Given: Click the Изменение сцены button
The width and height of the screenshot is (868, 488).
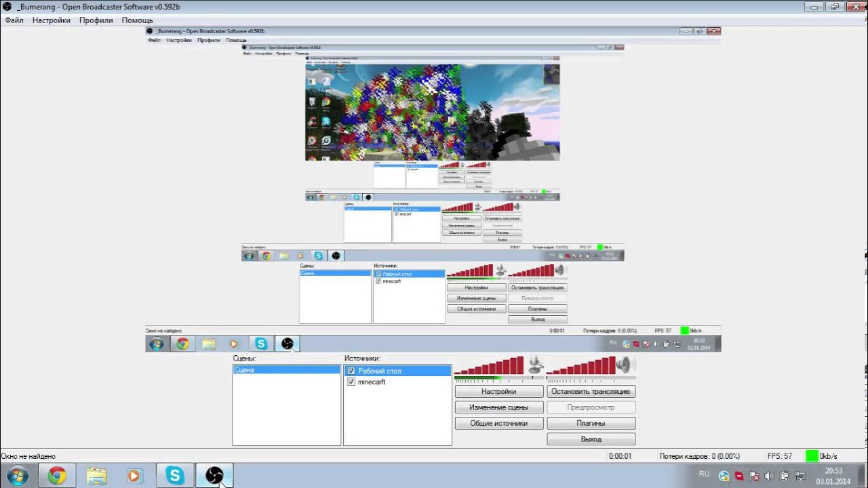Looking at the screenshot, I should [x=499, y=407].
